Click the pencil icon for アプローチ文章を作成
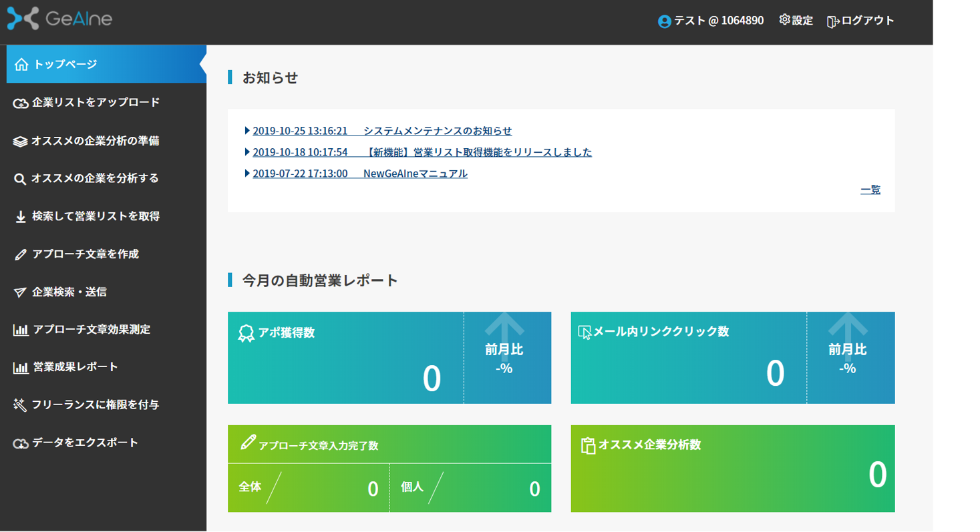The height and width of the screenshot is (532, 980). coord(21,254)
